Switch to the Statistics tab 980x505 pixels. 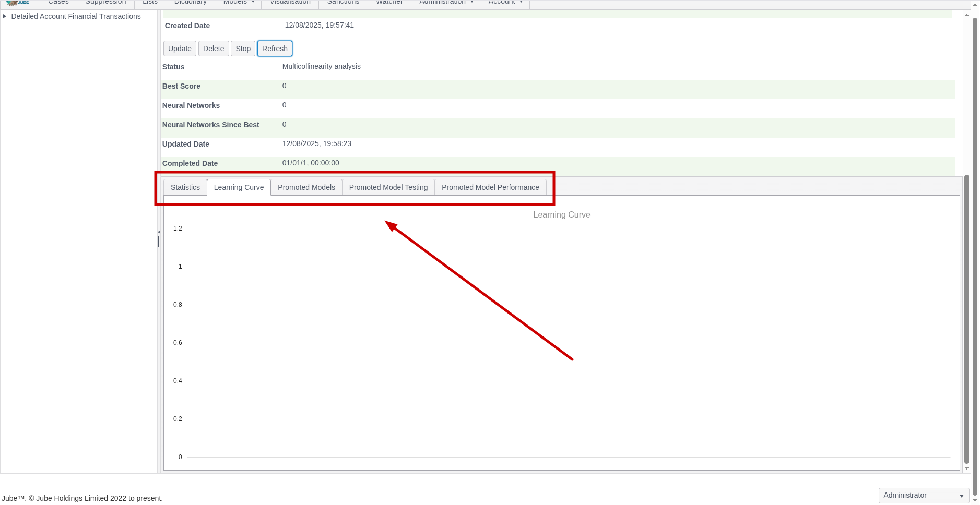pos(185,187)
